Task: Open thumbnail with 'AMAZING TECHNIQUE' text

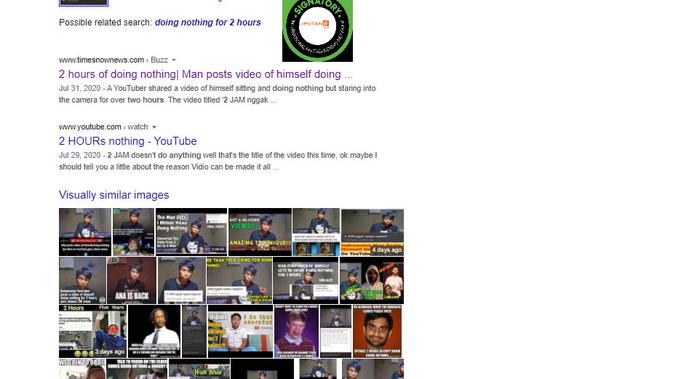Action: (260, 232)
